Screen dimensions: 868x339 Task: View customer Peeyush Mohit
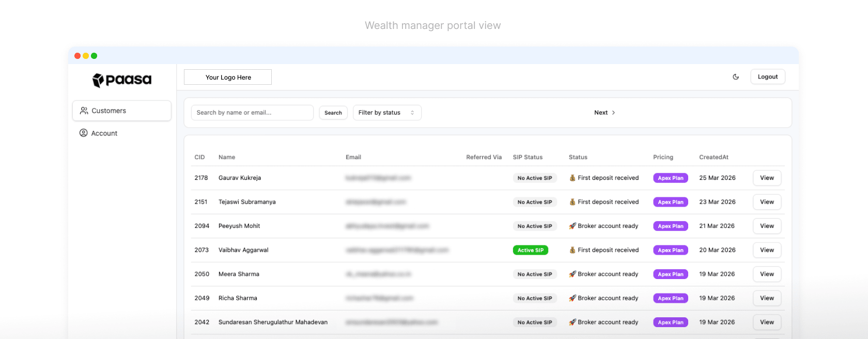[x=767, y=226]
